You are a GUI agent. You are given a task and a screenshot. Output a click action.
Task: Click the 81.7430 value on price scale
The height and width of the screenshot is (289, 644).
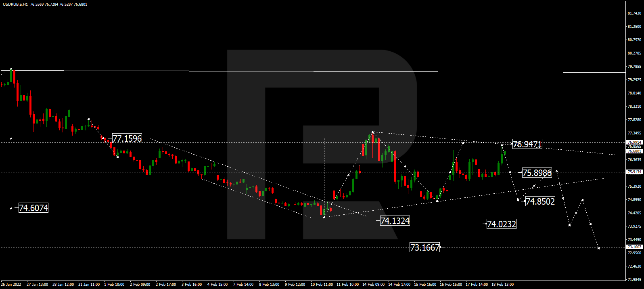point(634,13)
